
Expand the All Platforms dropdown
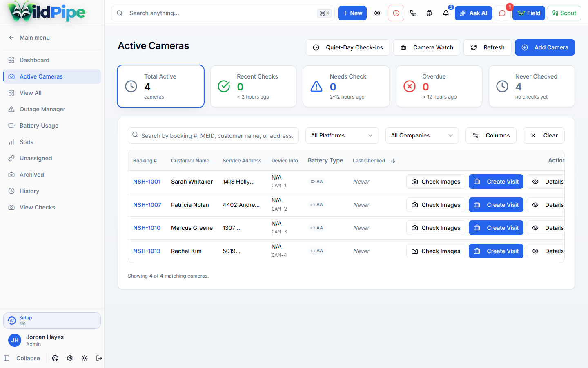(342, 135)
